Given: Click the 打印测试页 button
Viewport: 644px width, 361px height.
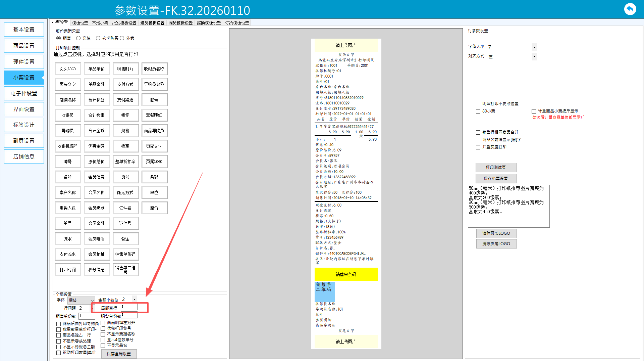Looking at the screenshot, I should (x=496, y=168).
